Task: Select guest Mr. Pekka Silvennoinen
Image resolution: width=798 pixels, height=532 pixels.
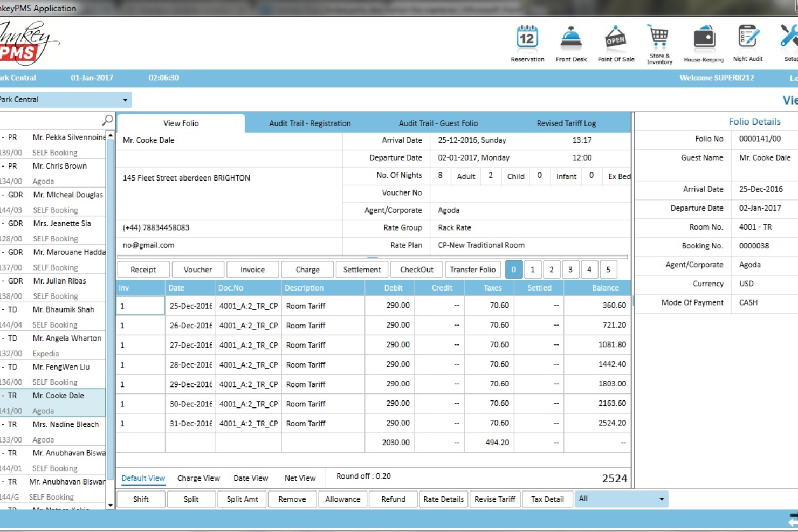Action: point(52,144)
